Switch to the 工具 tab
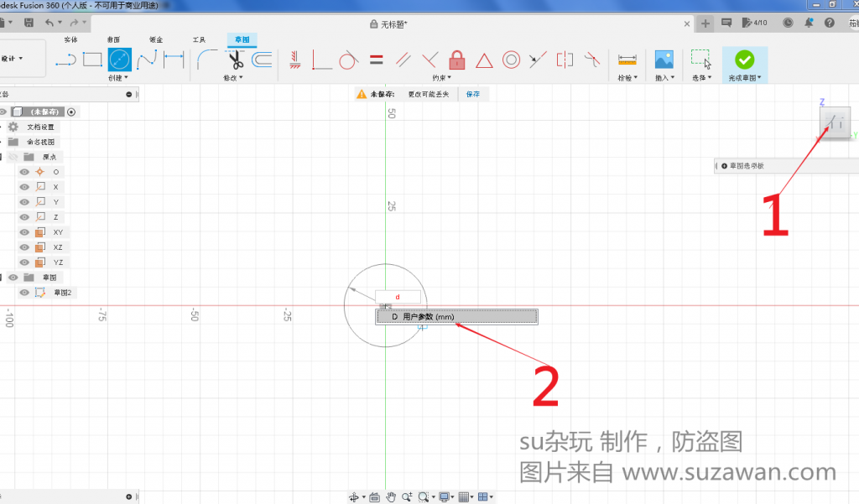 click(199, 39)
